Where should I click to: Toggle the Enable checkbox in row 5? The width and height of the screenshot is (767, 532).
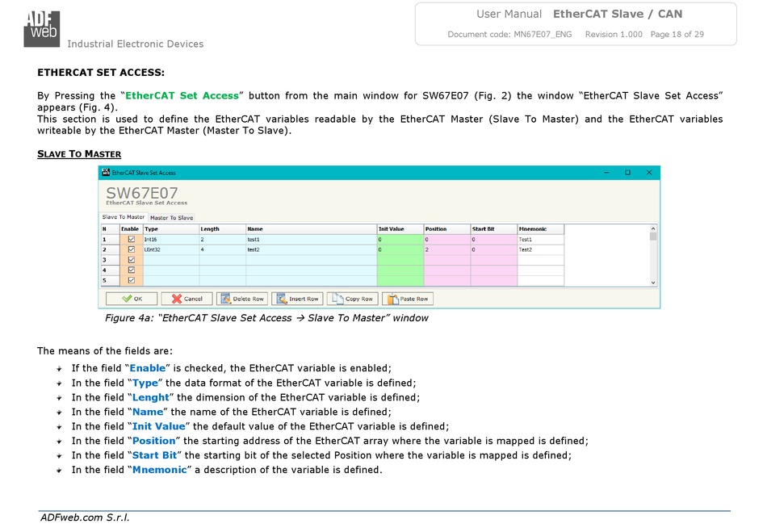click(x=131, y=280)
